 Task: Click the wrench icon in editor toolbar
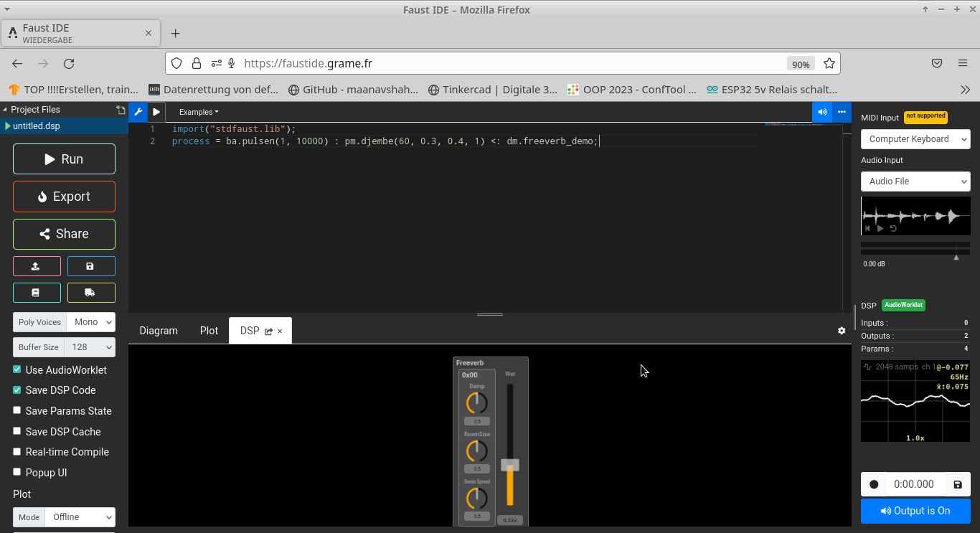coord(138,112)
